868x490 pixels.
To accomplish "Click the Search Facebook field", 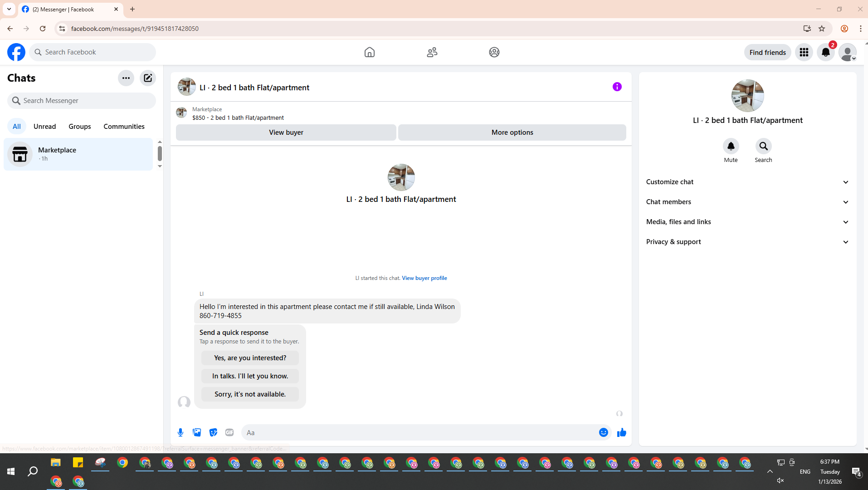I will (93, 52).
